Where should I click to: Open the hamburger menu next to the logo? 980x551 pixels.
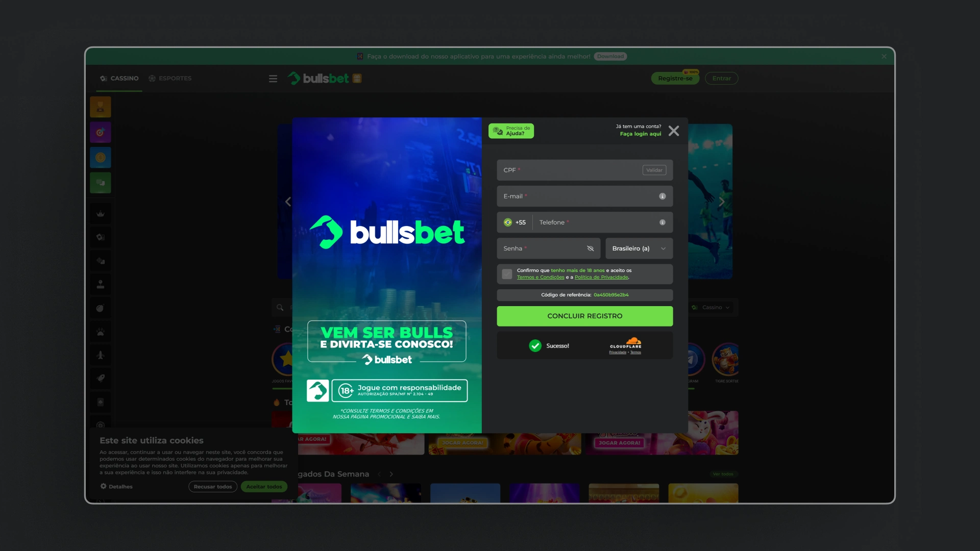click(x=273, y=79)
